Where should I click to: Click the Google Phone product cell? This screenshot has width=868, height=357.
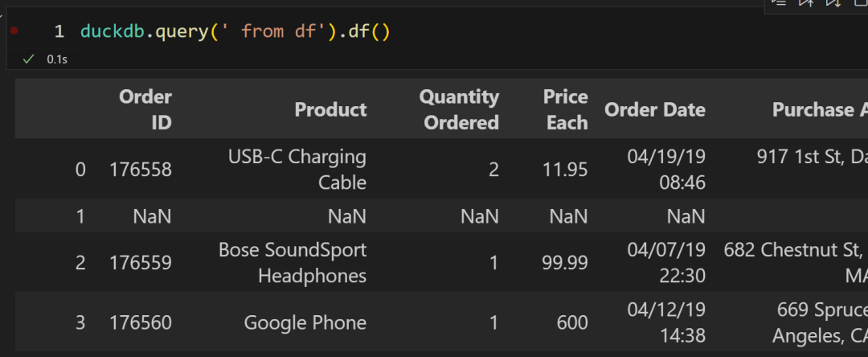pos(305,322)
